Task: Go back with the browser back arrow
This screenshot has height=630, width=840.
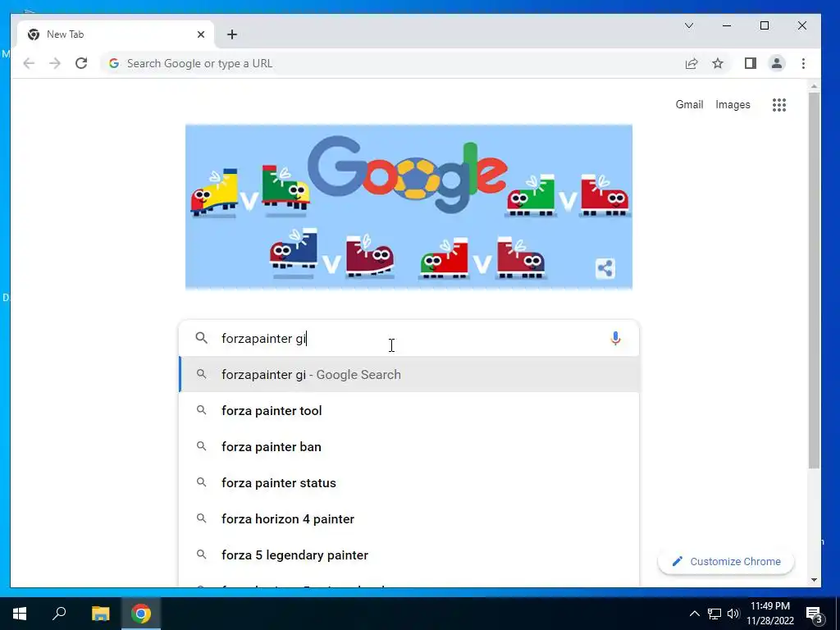Action: pos(29,63)
